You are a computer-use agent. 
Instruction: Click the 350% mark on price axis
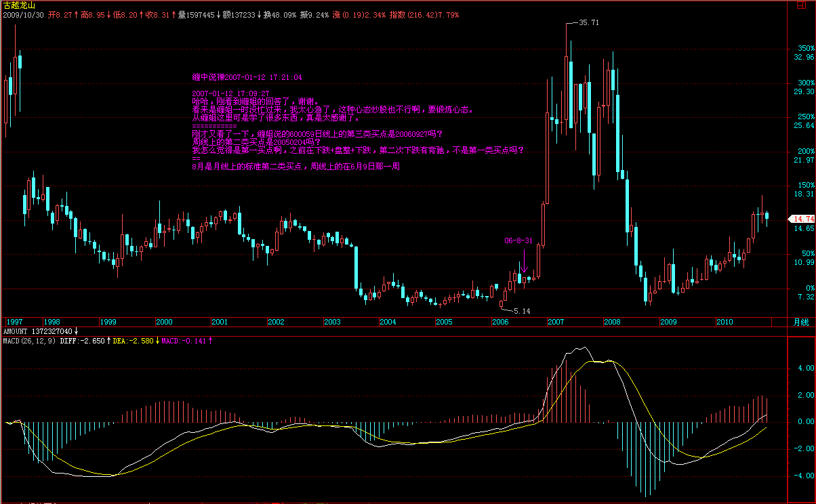(x=804, y=49)
